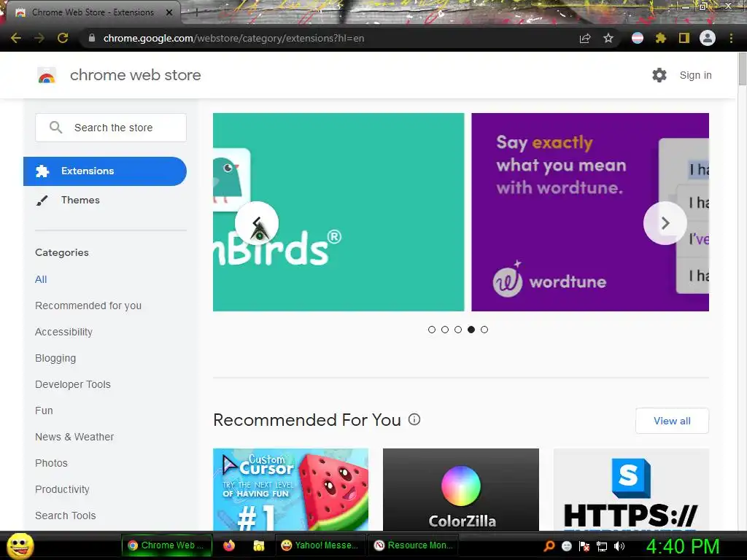Select the Extensions sidebar item

tap(105, 171)
